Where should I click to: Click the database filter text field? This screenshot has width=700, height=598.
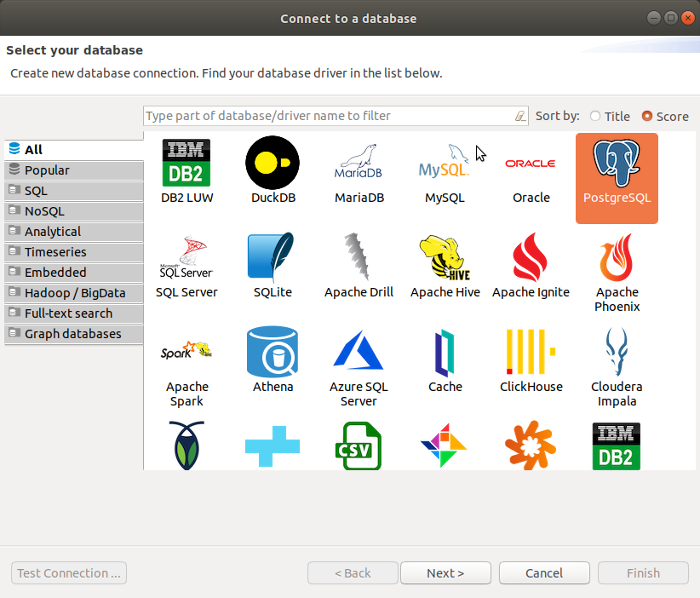pyautogui.click(x=328, y=116)
